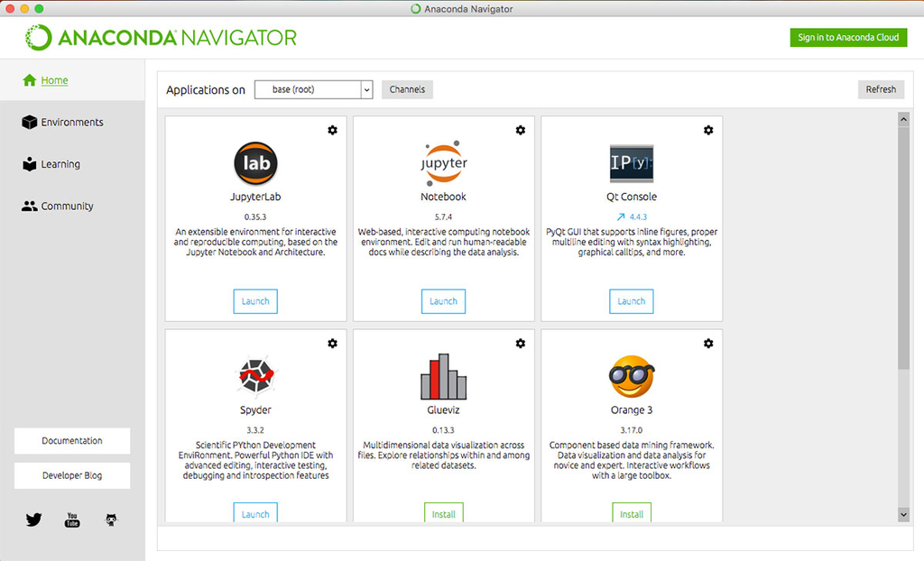Click the JupyterLab version 0.35.3 text
924x561 pixels.
click(x=255, y=216)
